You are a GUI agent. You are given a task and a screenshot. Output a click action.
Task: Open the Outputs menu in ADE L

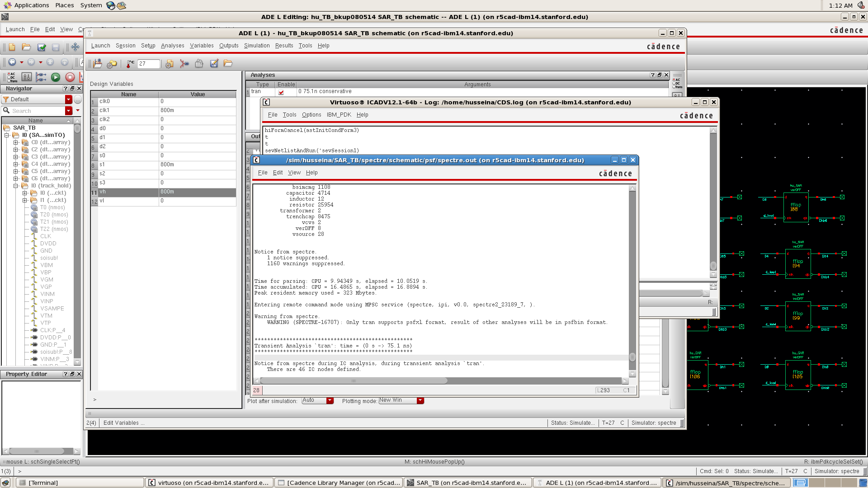[x=229, y=46]
